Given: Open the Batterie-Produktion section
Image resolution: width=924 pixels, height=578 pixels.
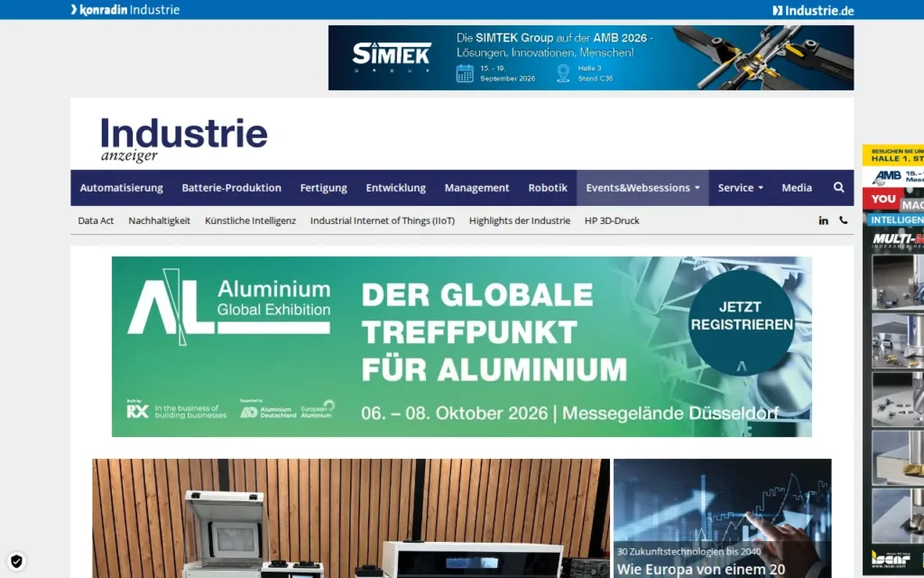Looking at the screenshot, I should click(x=232, y=188).
